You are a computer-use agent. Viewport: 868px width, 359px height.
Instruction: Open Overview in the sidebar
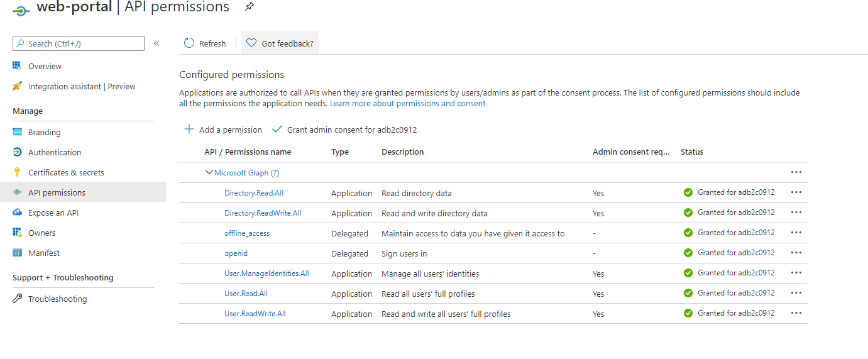pos(45,66)
